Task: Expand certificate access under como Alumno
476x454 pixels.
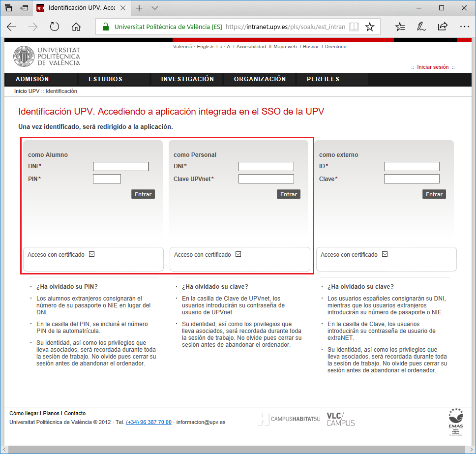Action: point(91,254)
